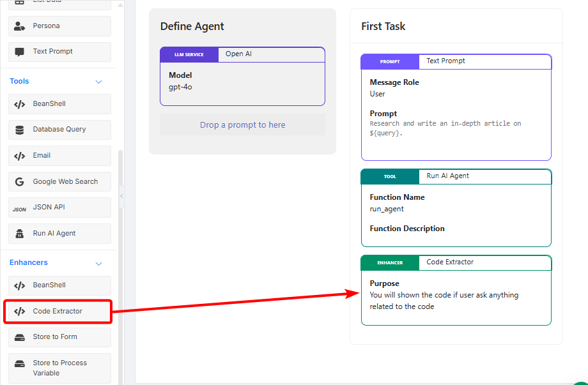Click the Tools BeanShell item
The height and width of the screenshot is (385, 588).
(x=59, y=104)
